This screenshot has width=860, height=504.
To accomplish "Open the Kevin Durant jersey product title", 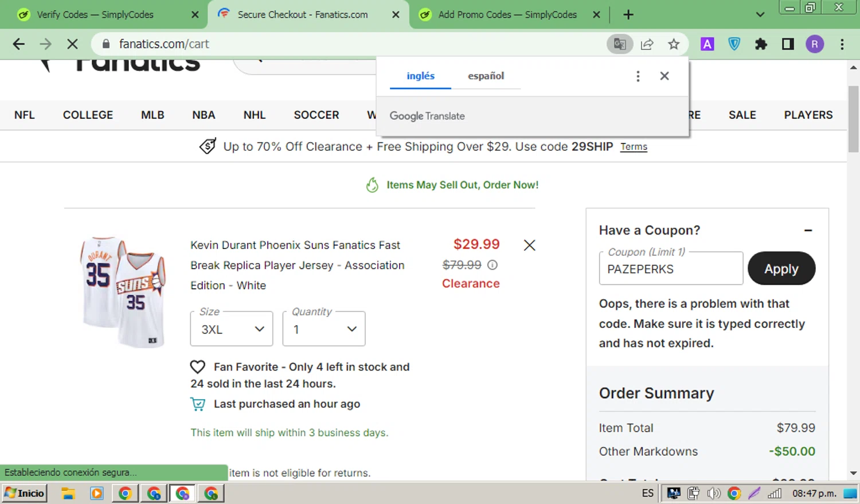I will pos(298,265).
